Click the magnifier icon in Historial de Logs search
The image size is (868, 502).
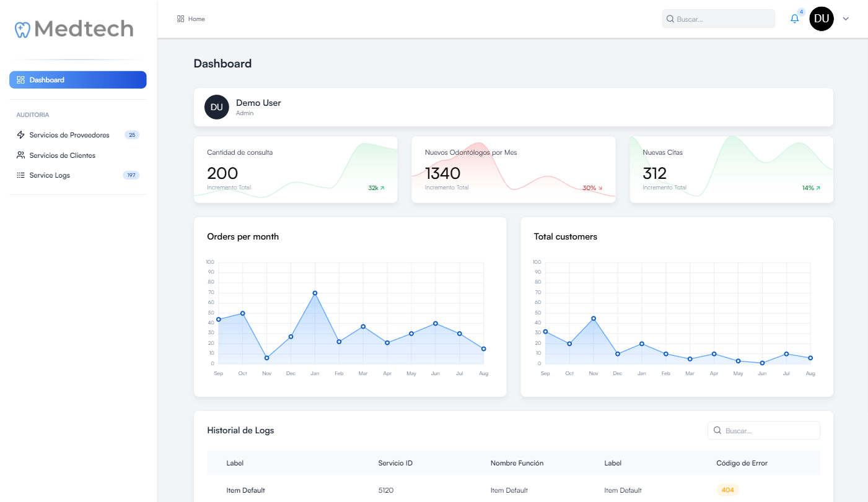tap(717, 430)
